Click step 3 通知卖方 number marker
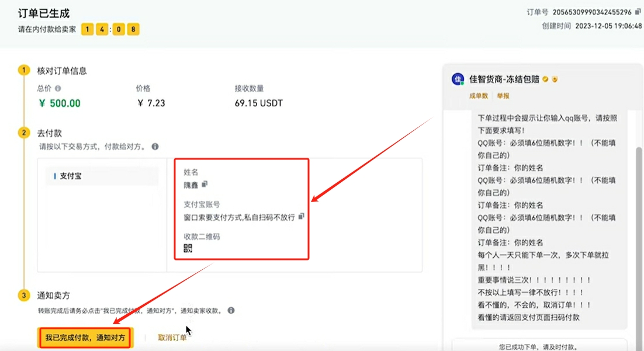 pyautogui.click(x=24, y=296)
